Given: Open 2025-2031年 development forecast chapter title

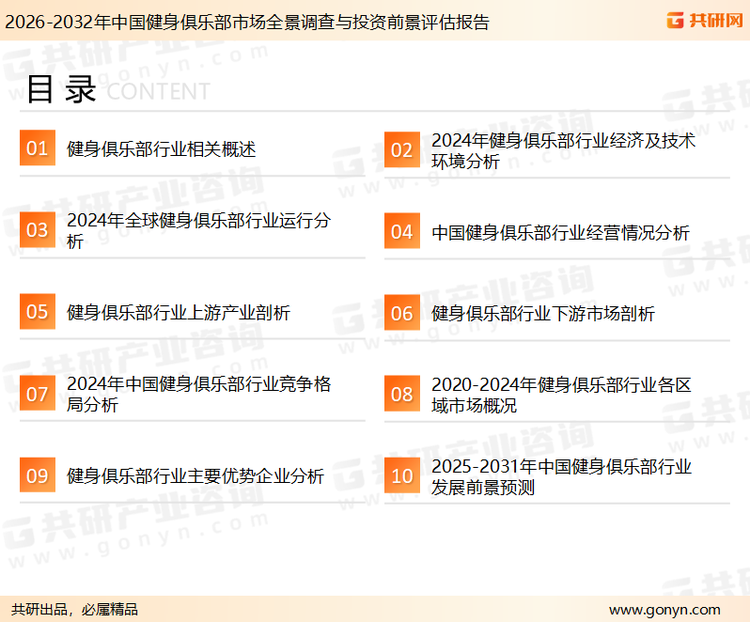Looking at the screenshot, I should (561, 477).
